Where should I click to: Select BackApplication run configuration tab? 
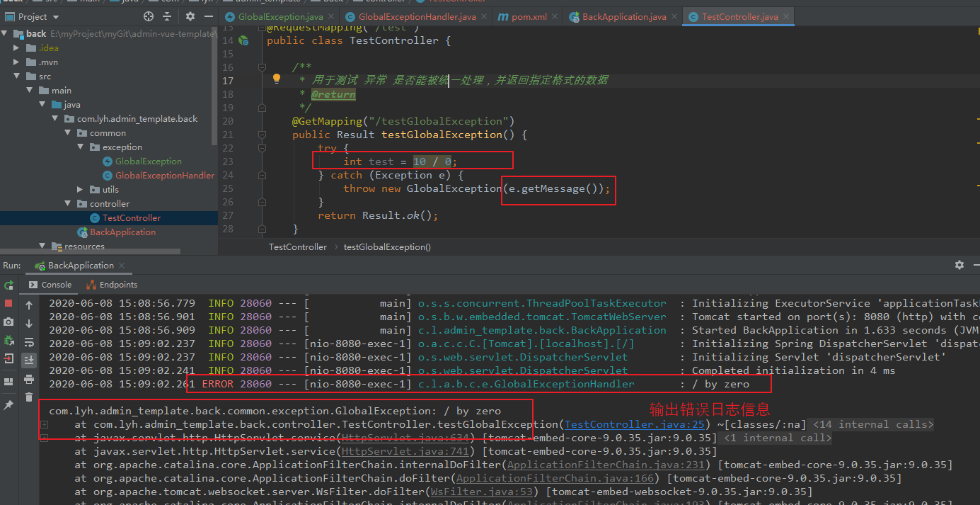point(80,266)
